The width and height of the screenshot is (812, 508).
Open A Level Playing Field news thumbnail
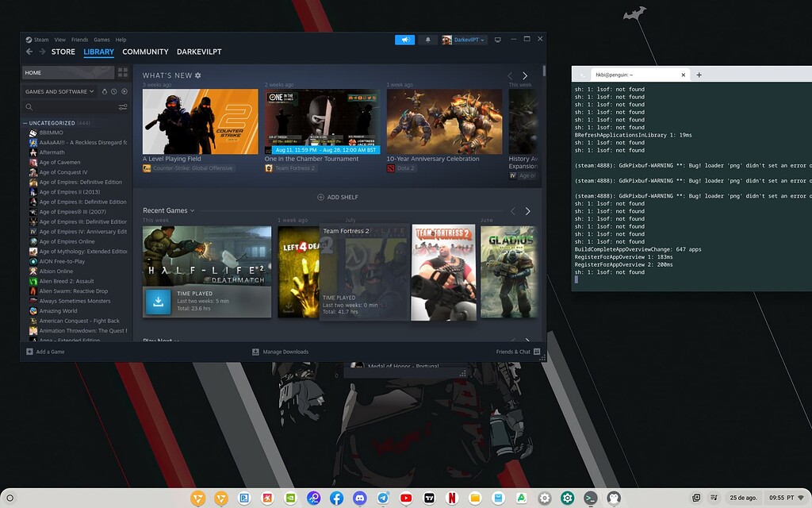201,121
